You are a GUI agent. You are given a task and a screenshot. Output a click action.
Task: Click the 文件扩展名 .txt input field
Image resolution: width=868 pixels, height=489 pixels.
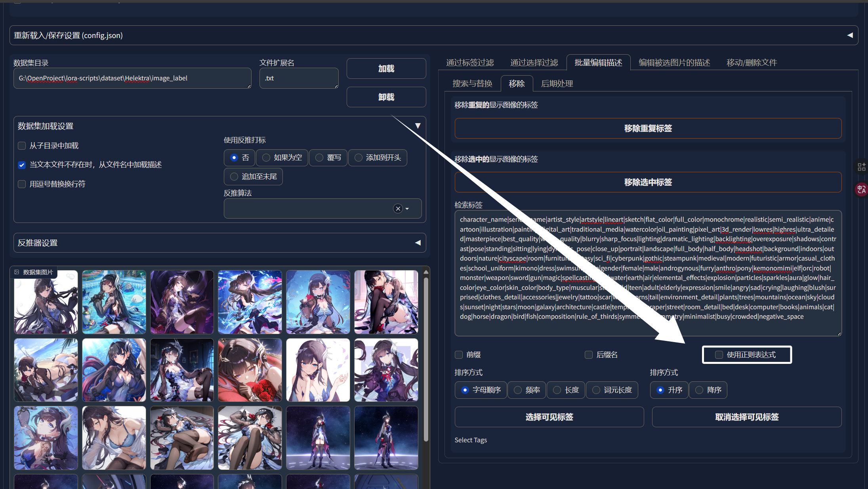point(299,78)
